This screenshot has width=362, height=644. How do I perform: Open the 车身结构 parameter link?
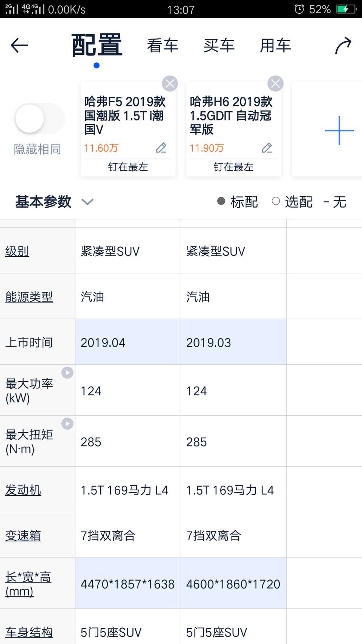tap(29, 632)
